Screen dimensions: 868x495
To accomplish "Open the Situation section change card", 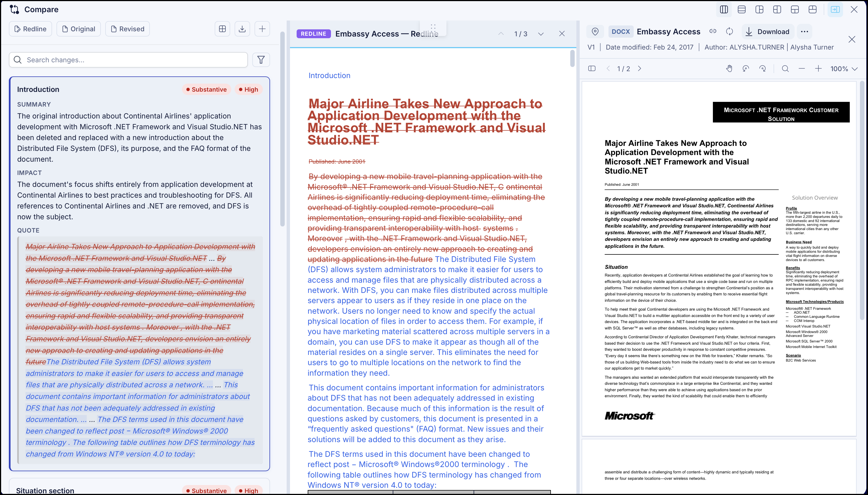I will point(140,486).
